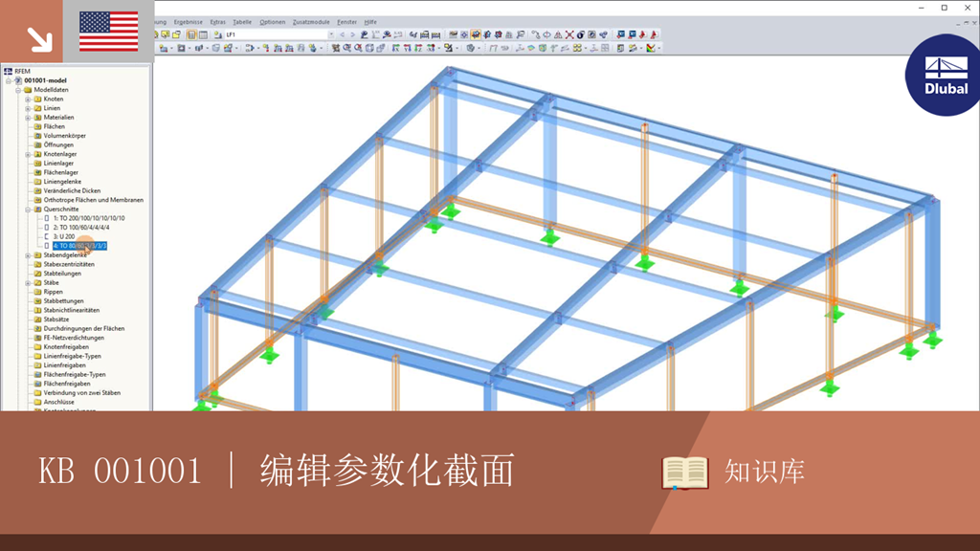The width and height of the screenshot is (980, 551).
Task: Click section icon of 1: TO 200/100
Action: click(46, 219)
